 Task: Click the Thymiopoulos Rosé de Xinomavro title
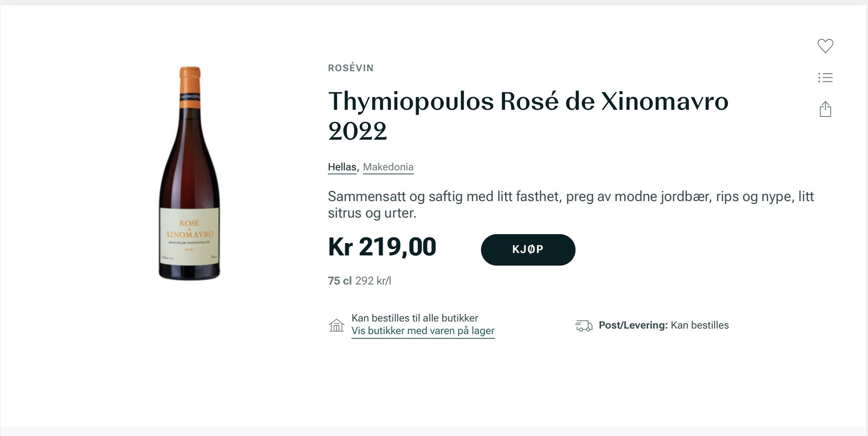pos(528,101)
